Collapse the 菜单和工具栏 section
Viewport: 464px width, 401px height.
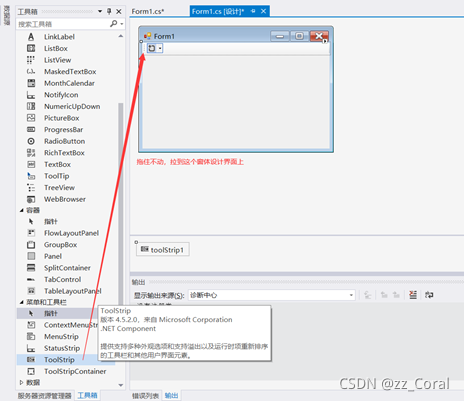(x=21, y=302)
